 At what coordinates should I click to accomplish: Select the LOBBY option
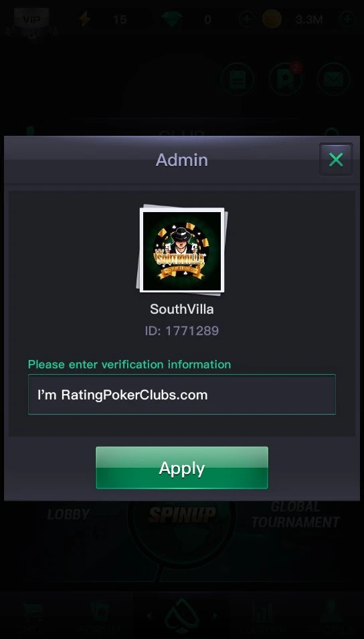click(68, 515)
